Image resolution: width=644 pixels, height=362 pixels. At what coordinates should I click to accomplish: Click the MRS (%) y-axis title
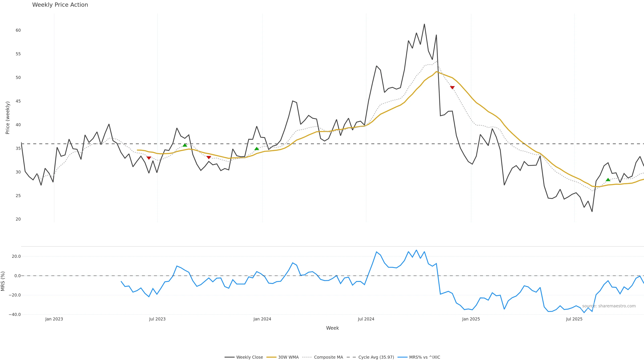pyautogui.click(x=3, y=281)
